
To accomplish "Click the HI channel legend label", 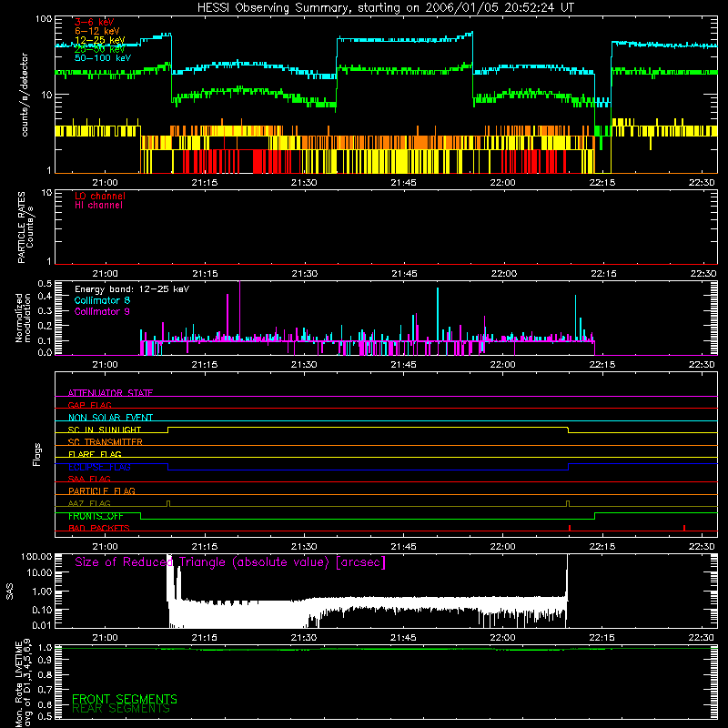I will click(98, 206).
